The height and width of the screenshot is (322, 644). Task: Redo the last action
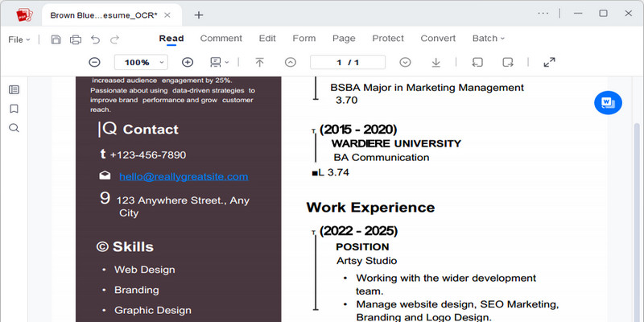[115, 39]
